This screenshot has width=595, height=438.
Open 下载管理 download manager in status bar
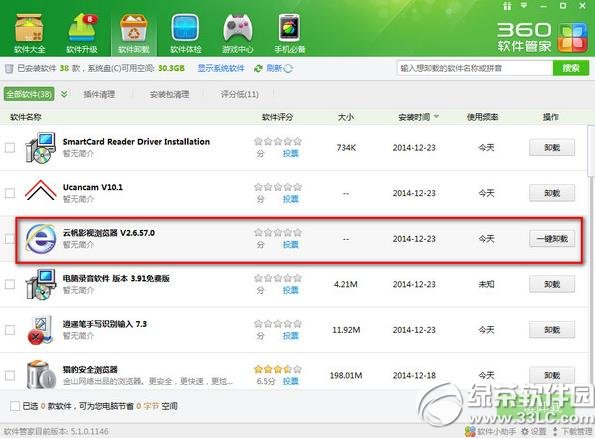573,431
